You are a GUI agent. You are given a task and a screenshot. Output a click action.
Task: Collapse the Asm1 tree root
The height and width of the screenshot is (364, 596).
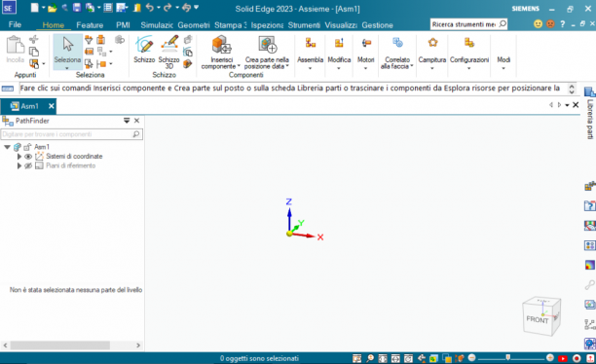pyautogui.click(x=7, y=147)
